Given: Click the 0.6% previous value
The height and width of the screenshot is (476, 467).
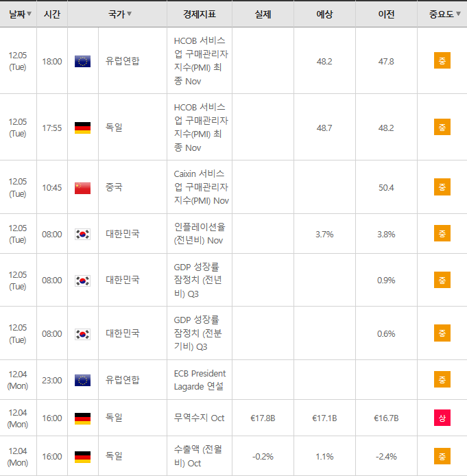Looking at the screenshot, I should click(x=386, y=333).
